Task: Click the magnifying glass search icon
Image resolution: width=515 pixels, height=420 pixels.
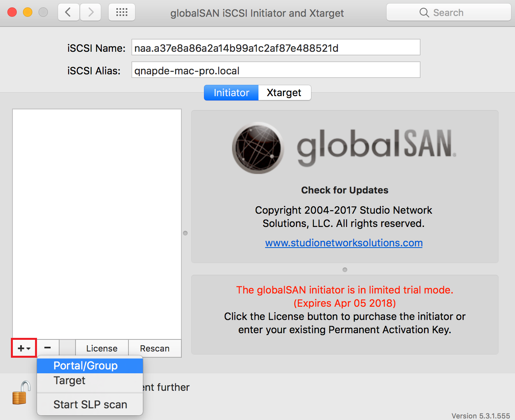Action: 424,13
